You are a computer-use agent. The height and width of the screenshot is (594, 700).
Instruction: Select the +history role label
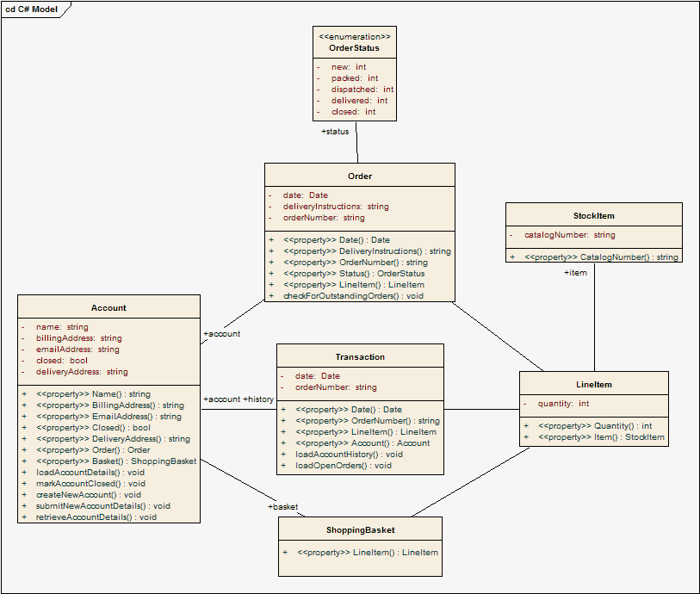(x=258, y=399)
